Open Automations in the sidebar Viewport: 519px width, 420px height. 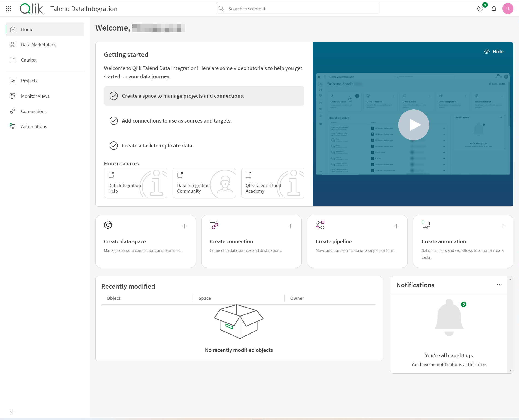click(x=33, y=126)
